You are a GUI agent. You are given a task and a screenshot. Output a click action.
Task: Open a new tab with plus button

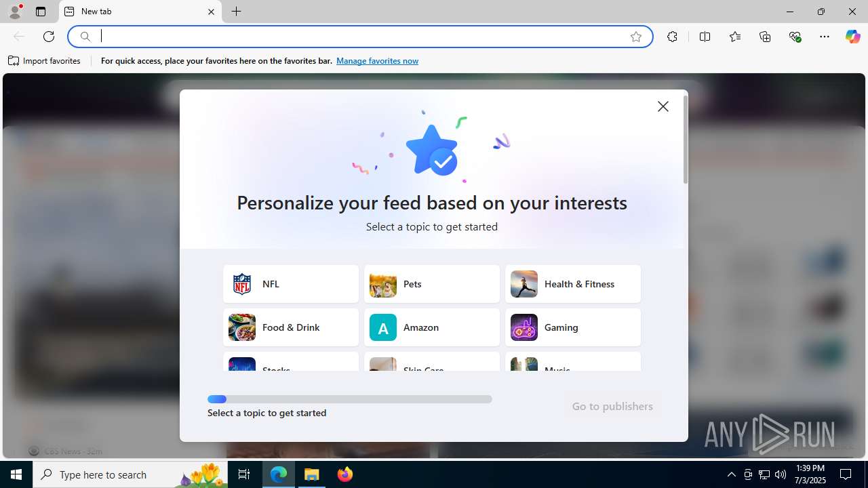point(236,12)
